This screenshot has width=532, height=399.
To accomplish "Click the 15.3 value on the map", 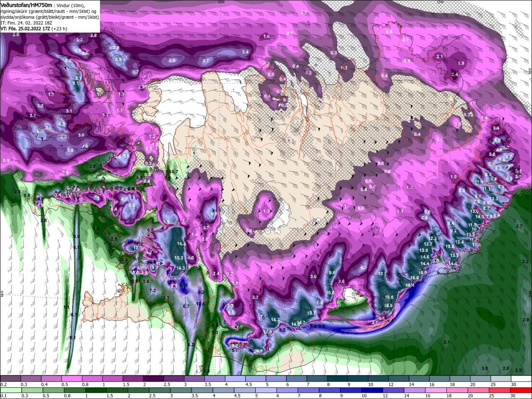I will [179, 258].
